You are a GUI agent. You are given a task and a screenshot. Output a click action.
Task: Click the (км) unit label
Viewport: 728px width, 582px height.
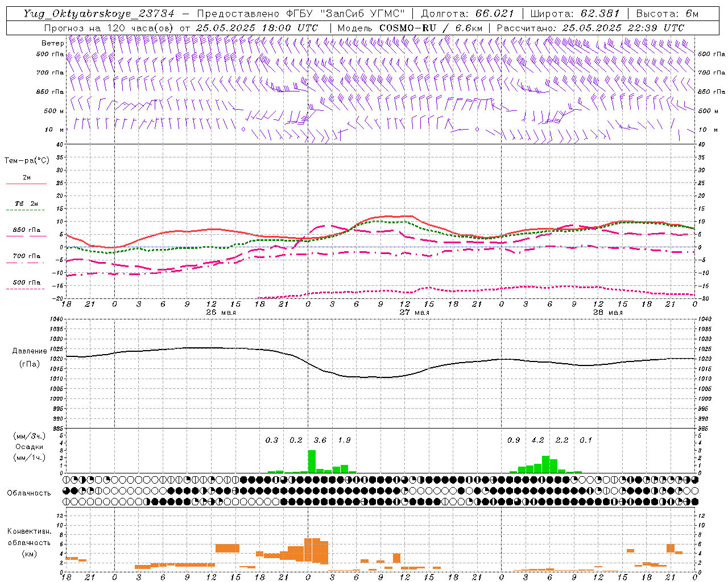30,554
